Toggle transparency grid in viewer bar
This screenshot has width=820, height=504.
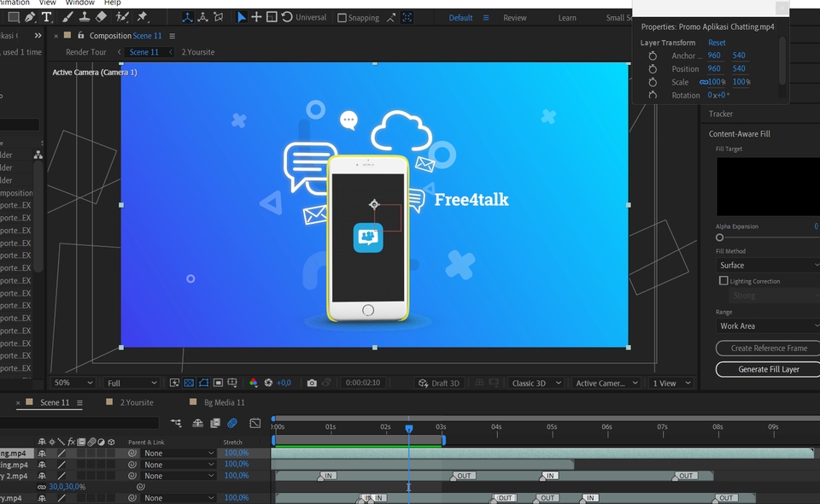tap(189, 383)
